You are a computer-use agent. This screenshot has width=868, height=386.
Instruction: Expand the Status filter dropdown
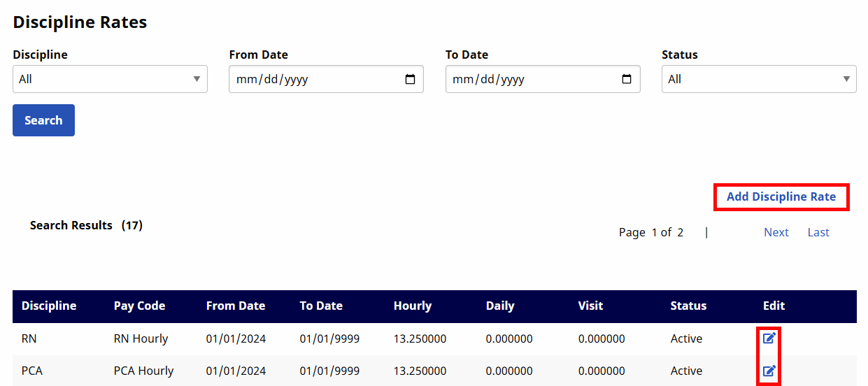[758, 79]
